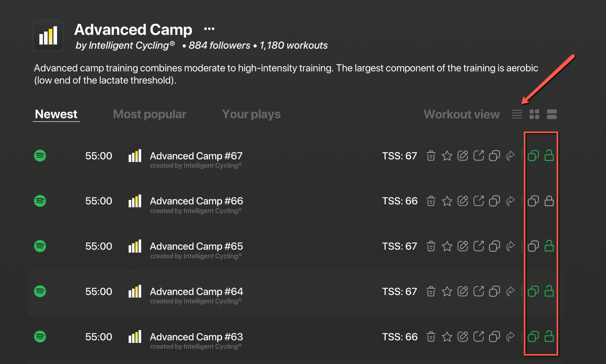Toggle green lock on Advanced Camp #67
Image resolution: width=606 pixels, height=364 pixels.
point(549,156)
